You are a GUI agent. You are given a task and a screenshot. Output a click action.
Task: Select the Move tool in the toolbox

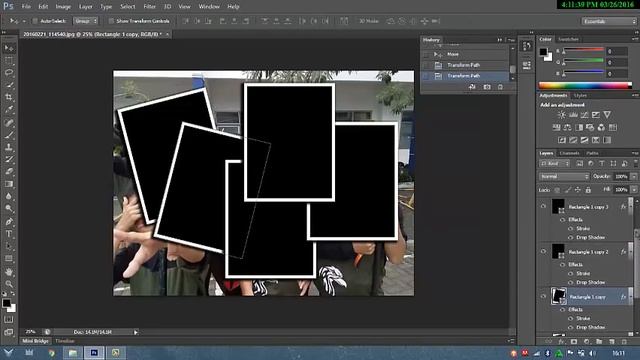(x=9, y=48)
